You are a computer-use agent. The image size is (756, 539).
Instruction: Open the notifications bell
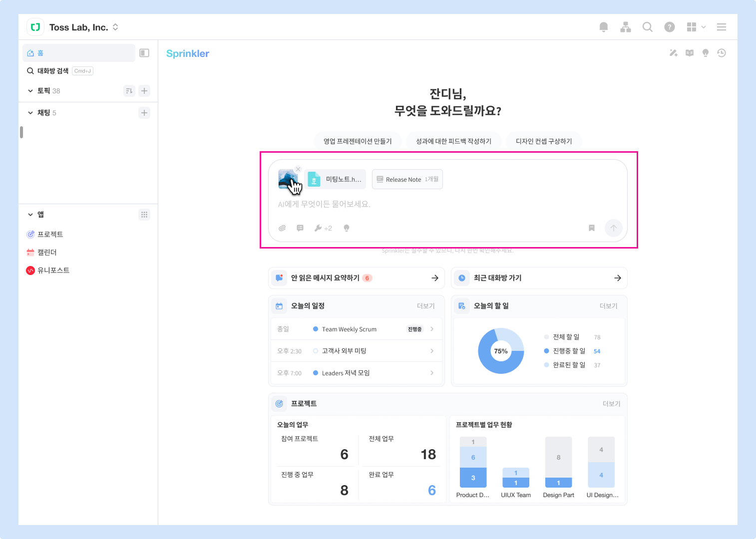[604, 27]
